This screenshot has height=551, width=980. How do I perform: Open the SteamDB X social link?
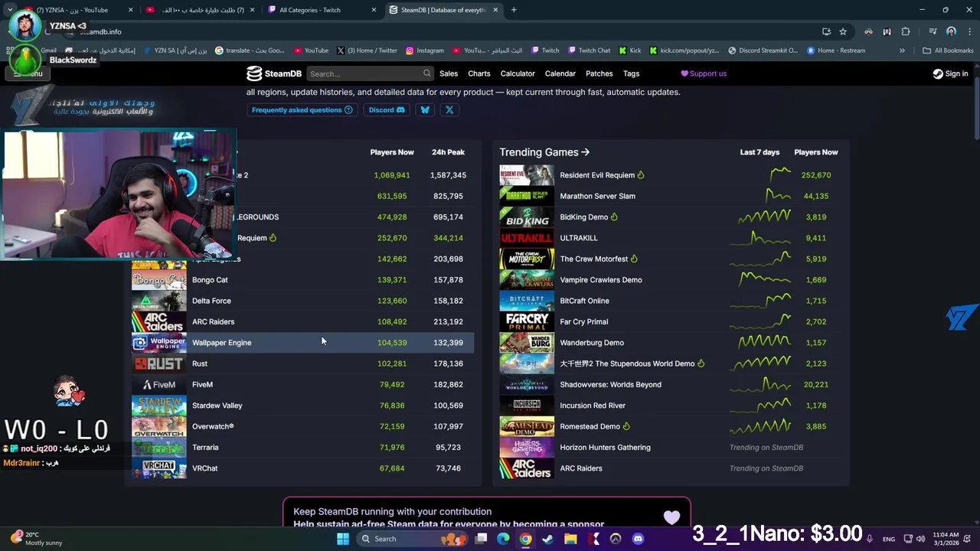[x=449, y=110]
